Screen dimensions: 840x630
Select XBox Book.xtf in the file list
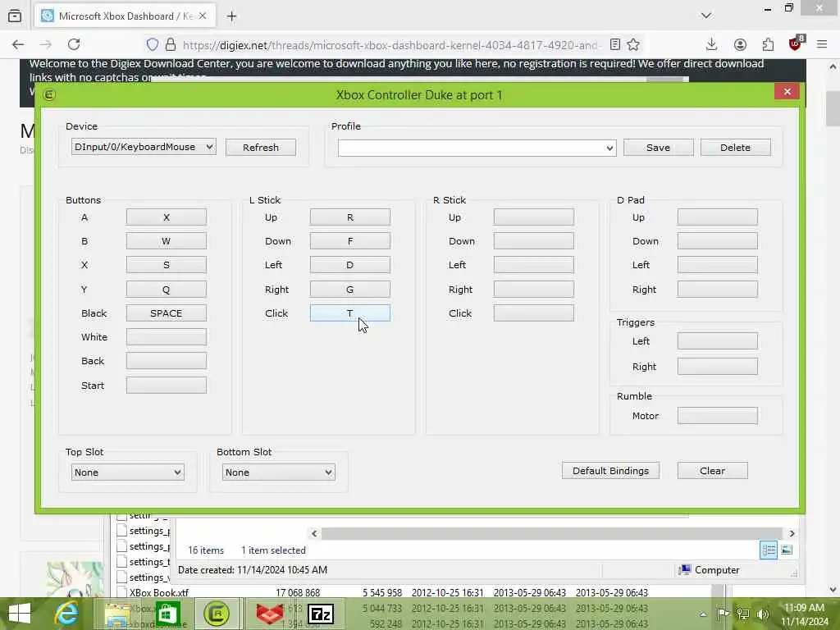[x=159, y=592]
